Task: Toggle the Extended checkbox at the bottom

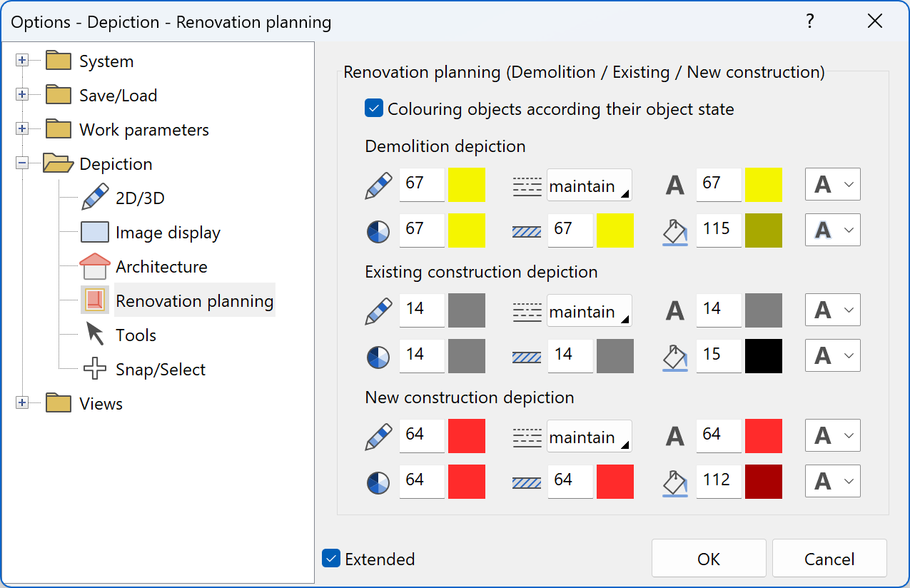Action: click(330, 559)
